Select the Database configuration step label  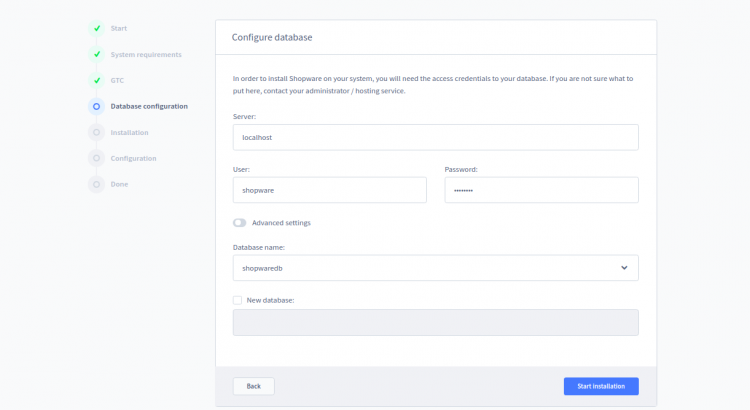click(x=149, y=106)
